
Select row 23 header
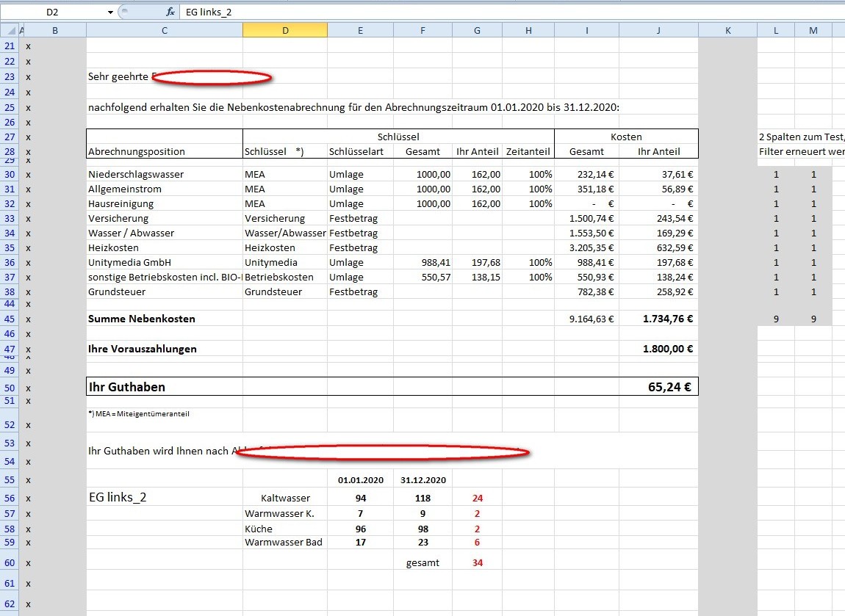(10, 76)
